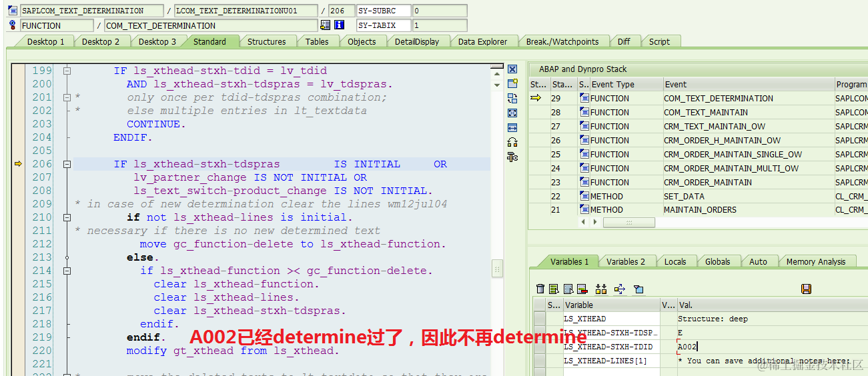Viewport: 868px width, 376px height.
Task: Click the debugger icon left of FUNCTION field
Action: [x=12, y=25]
